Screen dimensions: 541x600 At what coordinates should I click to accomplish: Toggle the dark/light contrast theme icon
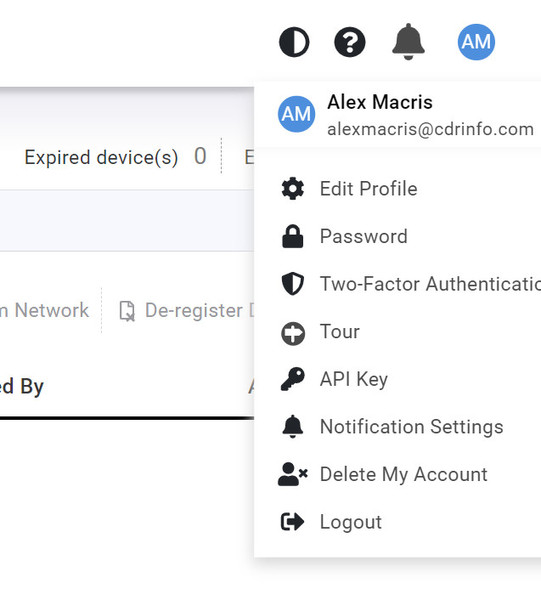point(294,42)
